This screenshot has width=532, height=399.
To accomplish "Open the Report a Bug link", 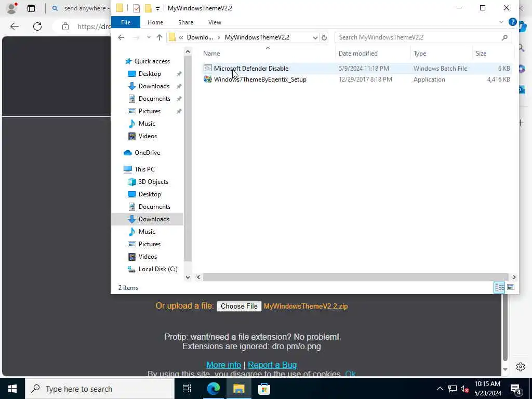I will [272, 365].
